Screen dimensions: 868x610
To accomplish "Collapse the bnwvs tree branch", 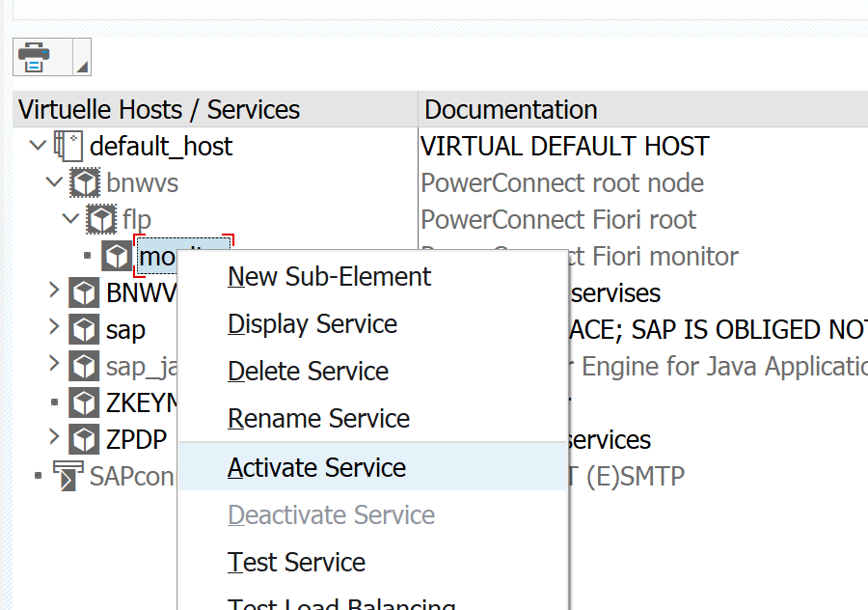I will pos(54,182).
